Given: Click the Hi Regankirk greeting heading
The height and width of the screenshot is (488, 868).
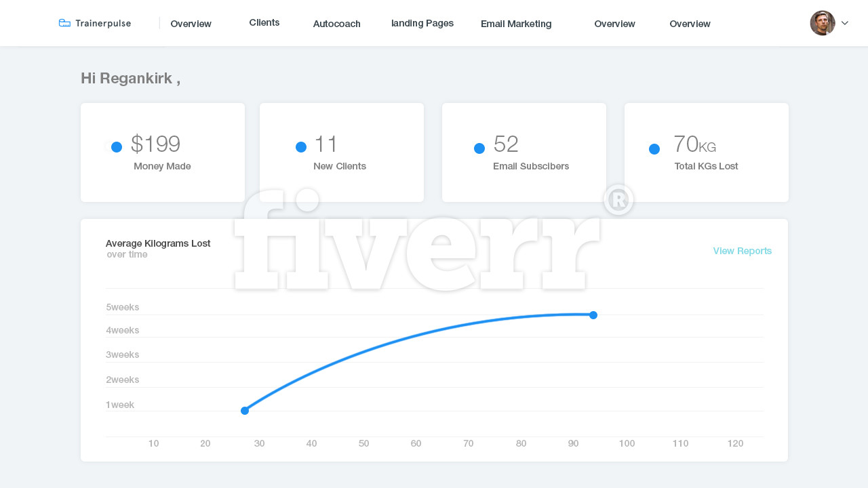Looking at the screenshot, I should (x=130, y=79).
